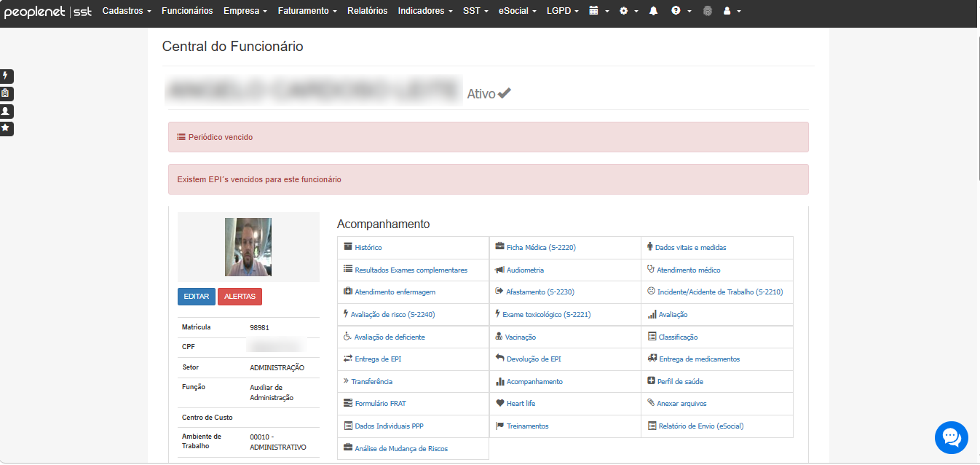Screen dimensions: 980x465
Task: Click the fingerprint icon in the navbar
Action: point(707,11)
